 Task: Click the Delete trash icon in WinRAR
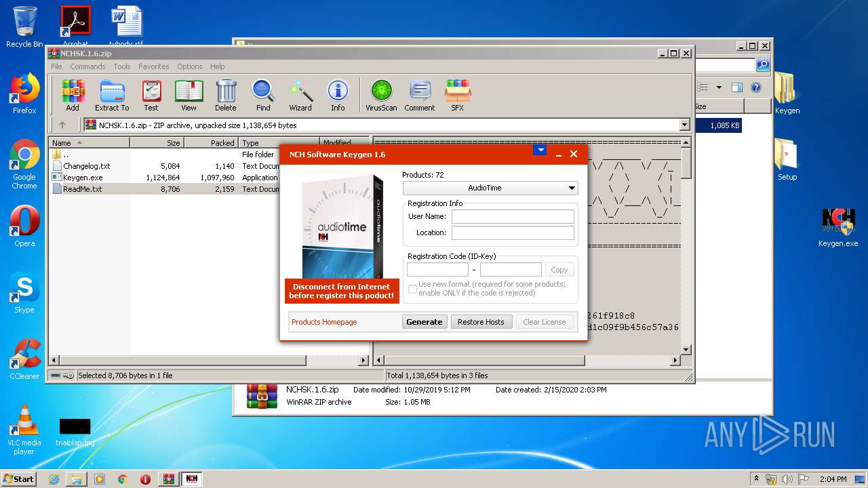226,95
